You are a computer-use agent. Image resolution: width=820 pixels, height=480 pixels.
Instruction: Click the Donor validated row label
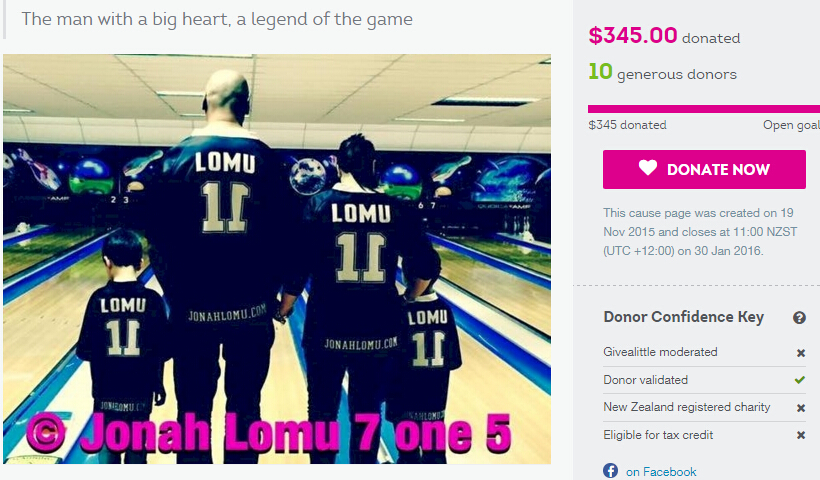(645, 380)
